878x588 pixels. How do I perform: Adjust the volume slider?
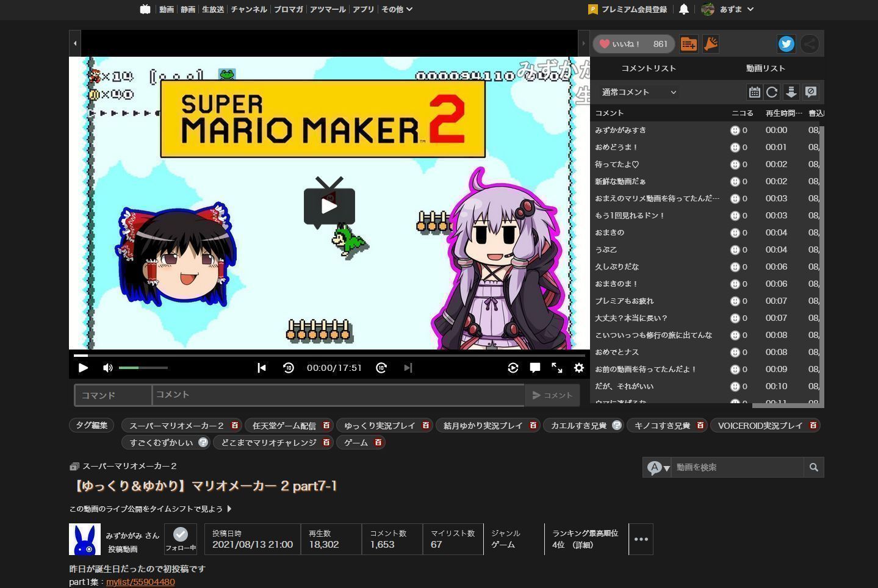pos(143,368)
